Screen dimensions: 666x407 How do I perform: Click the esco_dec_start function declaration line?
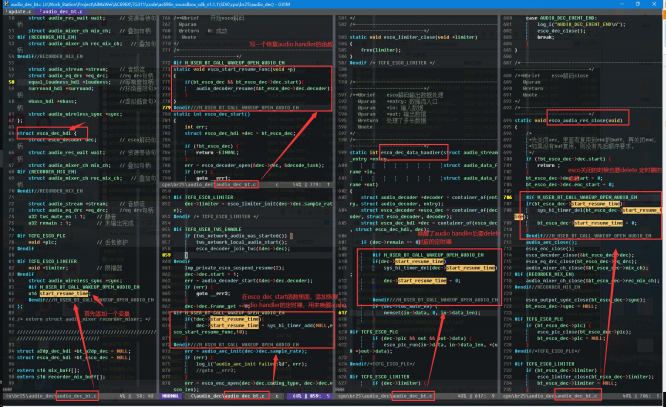pos(212,114)
